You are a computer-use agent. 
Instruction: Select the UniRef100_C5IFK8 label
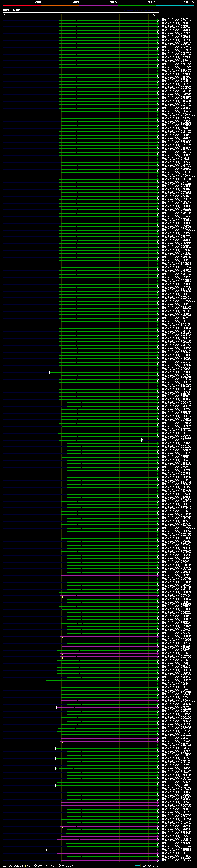click(x=176, y=88)
